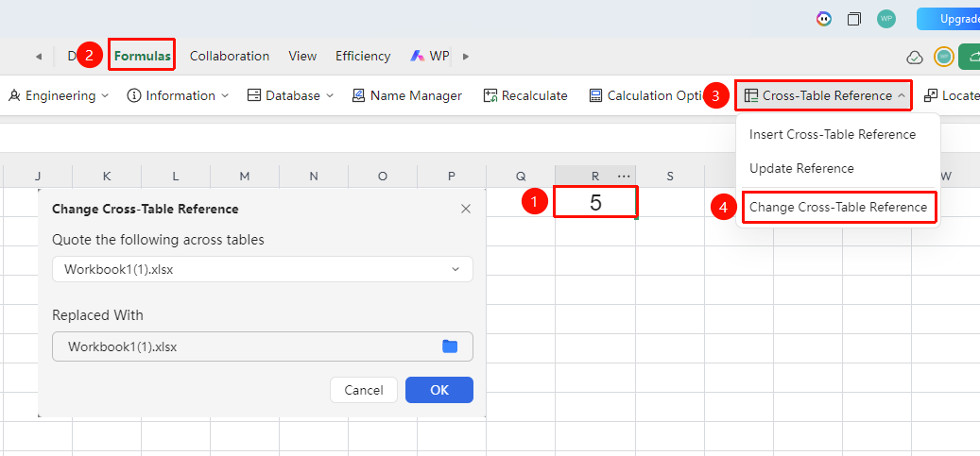Viewport: 980px width, 456px height.
Task: Close the Change Cross-Table Reference dialog
Action: [x=466, y=209]
